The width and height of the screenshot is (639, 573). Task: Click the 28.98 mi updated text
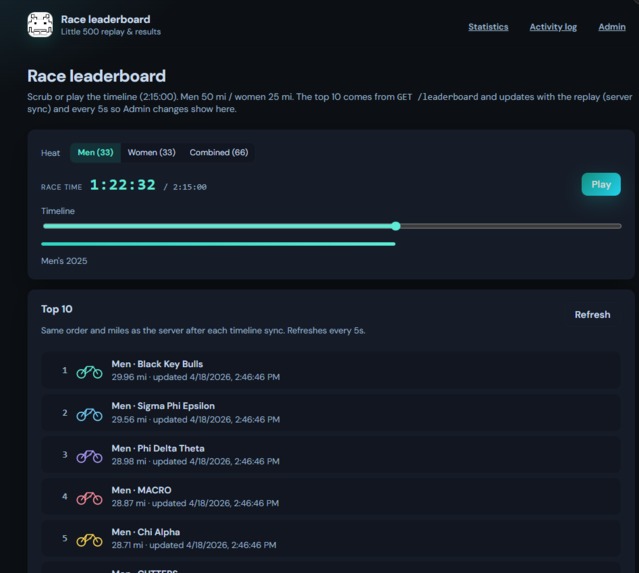[x=196, y=461]
